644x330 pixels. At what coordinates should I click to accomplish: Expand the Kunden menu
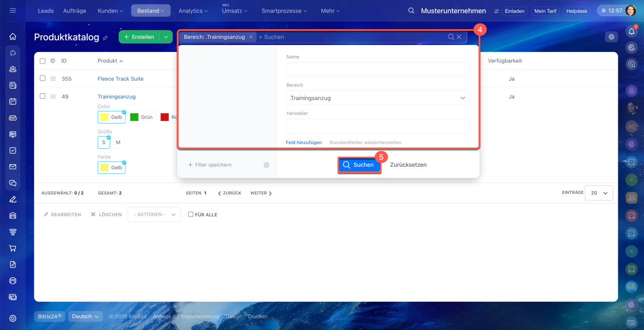tap(110, 11)
